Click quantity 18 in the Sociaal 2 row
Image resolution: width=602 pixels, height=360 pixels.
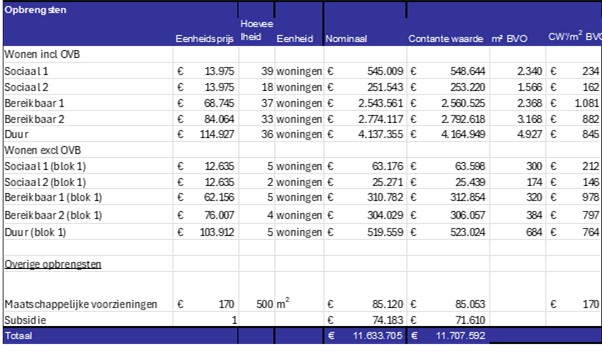coord(267,88)
